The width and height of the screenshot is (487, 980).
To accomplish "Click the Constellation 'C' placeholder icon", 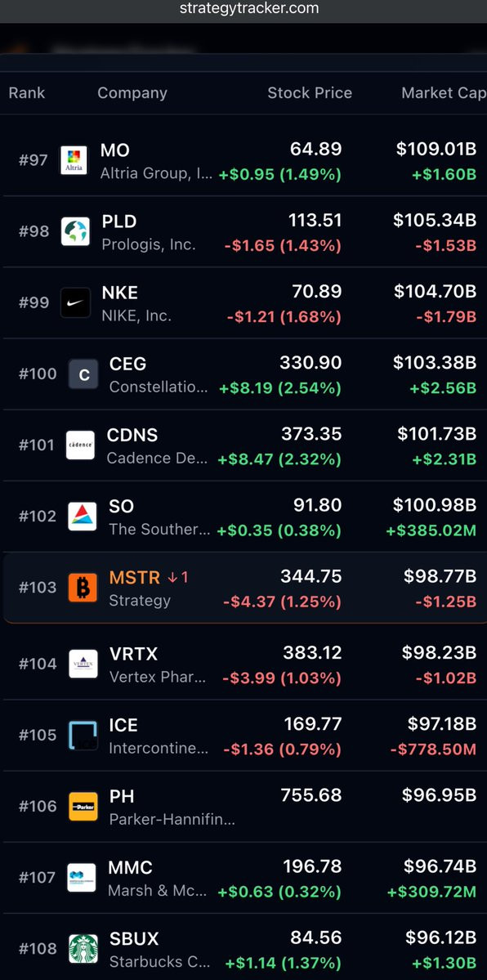I will [x=83, y=374].
